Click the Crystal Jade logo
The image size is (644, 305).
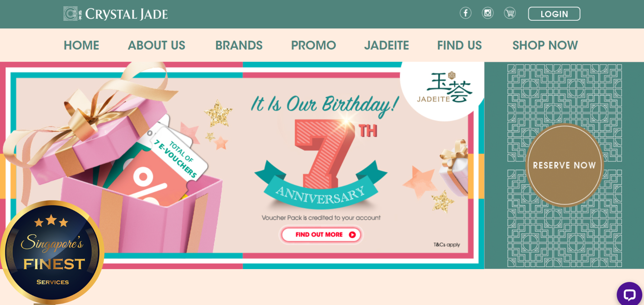[x=116, y=14]
